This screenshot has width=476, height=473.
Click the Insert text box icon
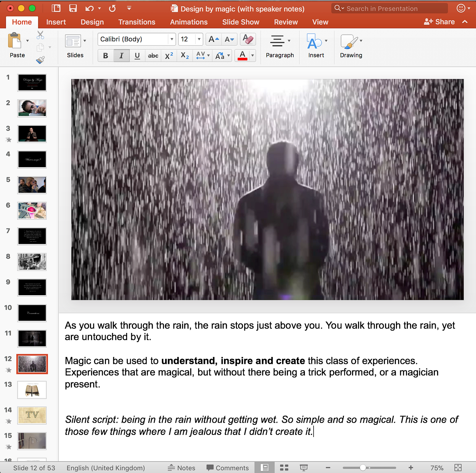pyautogui.click(x=314, y=41)
